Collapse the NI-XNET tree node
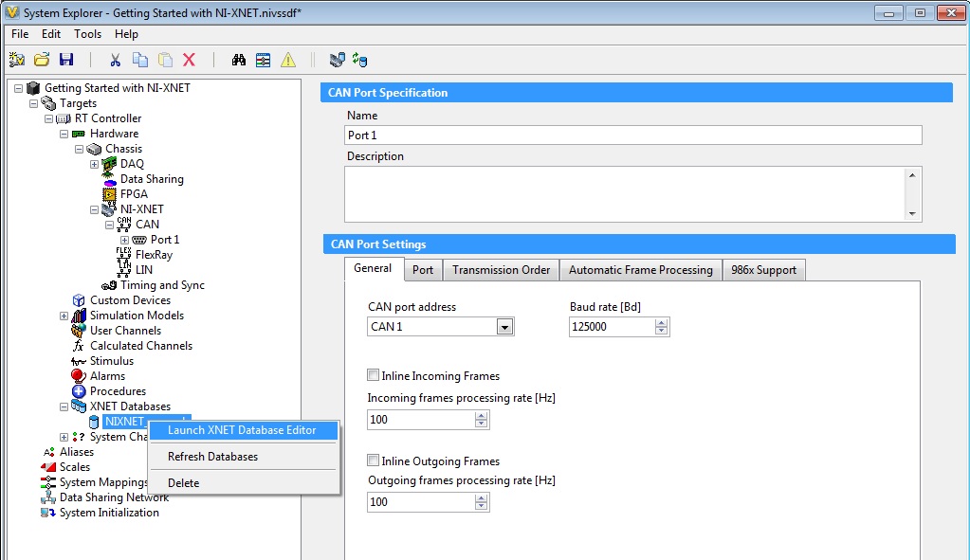 pyautogui.click(x=94, y=209)
